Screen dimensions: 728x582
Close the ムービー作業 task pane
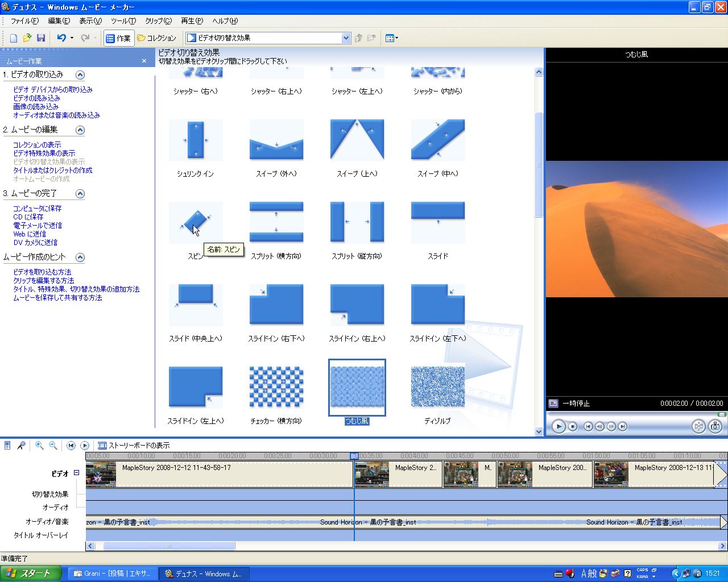click(x=144, y=61)
